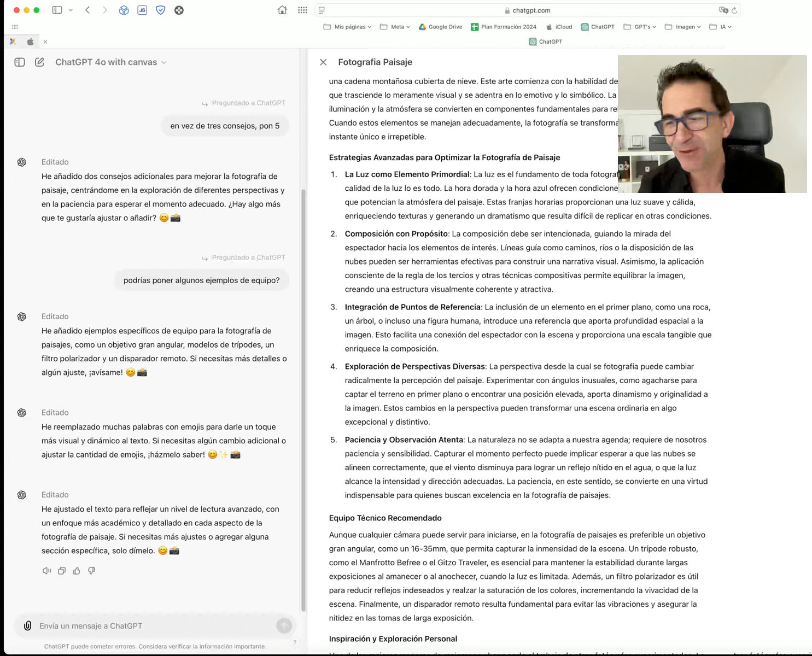The width and height of the screenshot is (812, 656).
Task: Open the Imagen bookmarks folder
Action: pyautogui.click(x=682, y=27)
